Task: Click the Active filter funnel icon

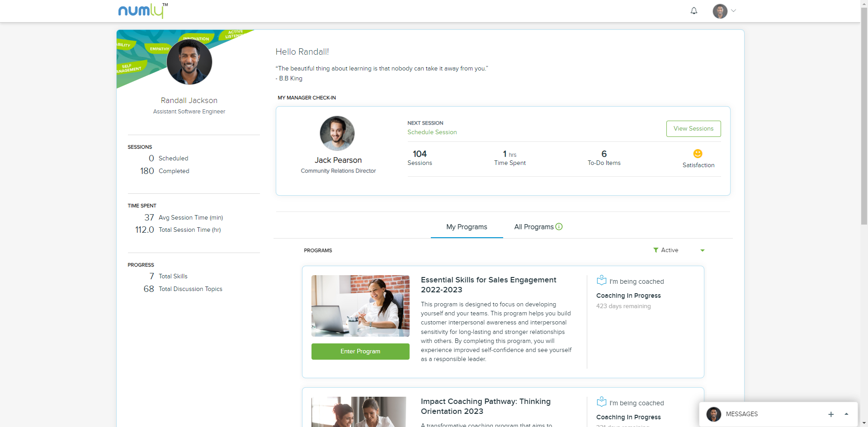Action: point(656,250)
